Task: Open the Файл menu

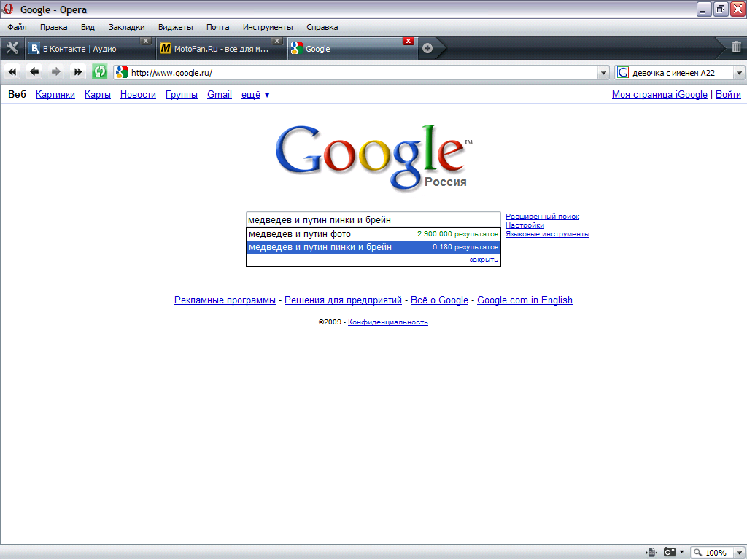Action: coord(18,27)
